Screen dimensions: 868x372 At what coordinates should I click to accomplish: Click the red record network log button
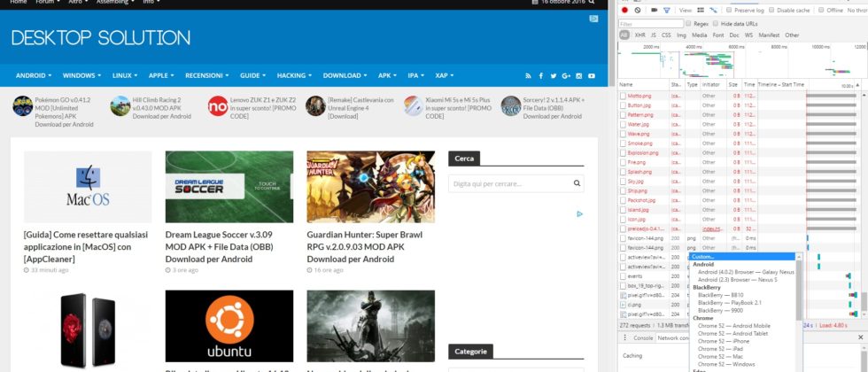[x=624, y=10]
